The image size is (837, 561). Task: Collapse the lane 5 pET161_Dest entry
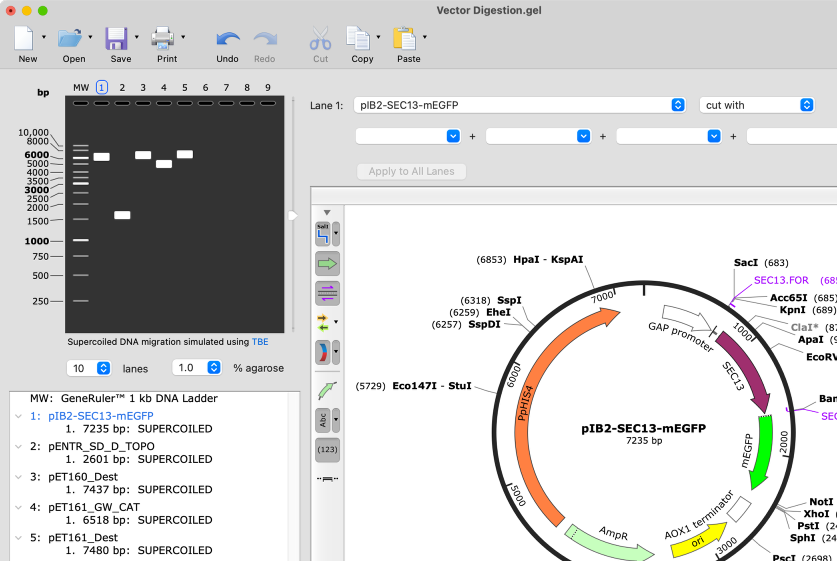click(19, 538)
